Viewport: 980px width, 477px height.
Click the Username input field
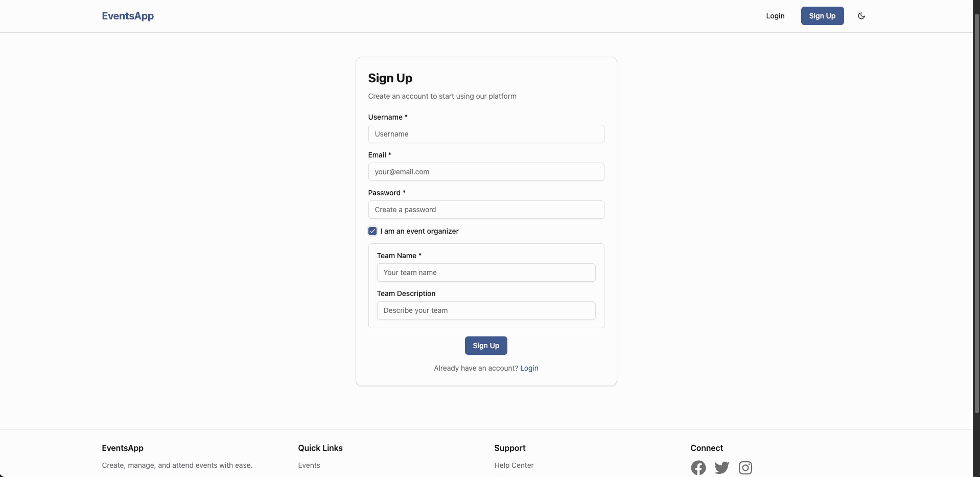click(x=486, y=133)
